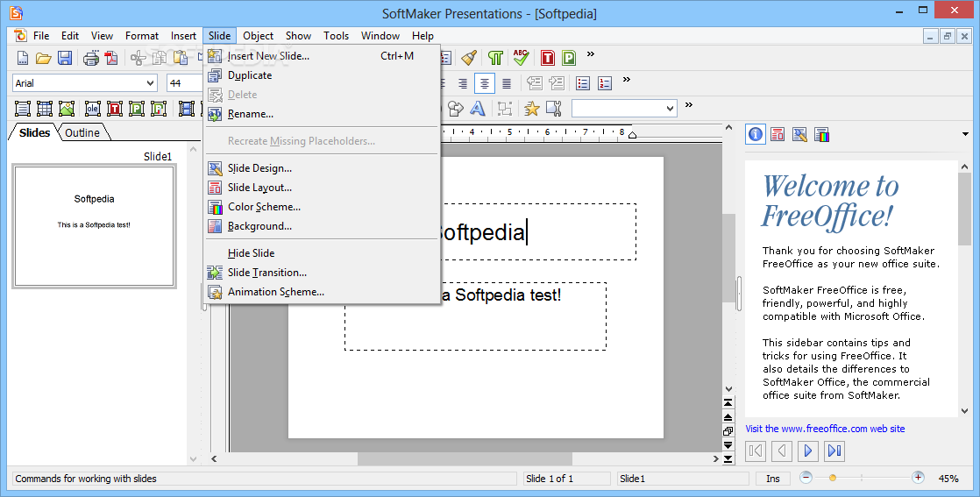Viewport: 980px width, 497px height.
Task: Insert a movie frame with the filmstrip icon
Action: (186, 109)
